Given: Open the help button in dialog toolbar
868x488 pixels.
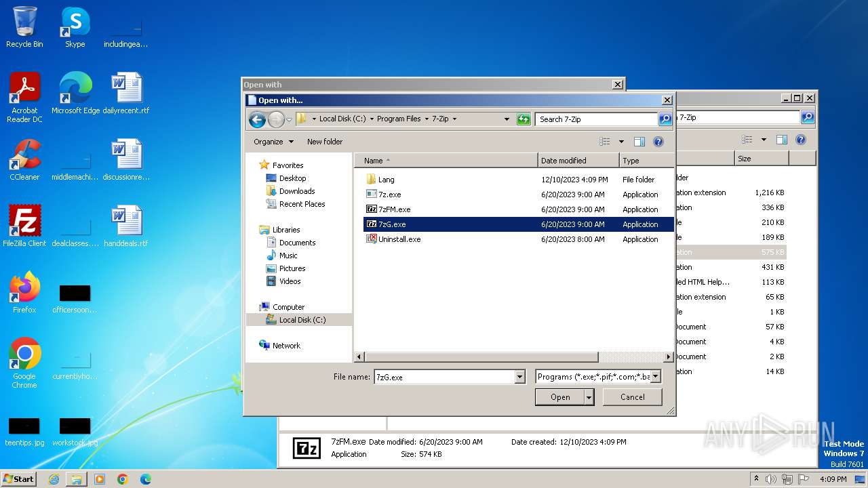Looking at the screenshot, I should tap(658, 142).
